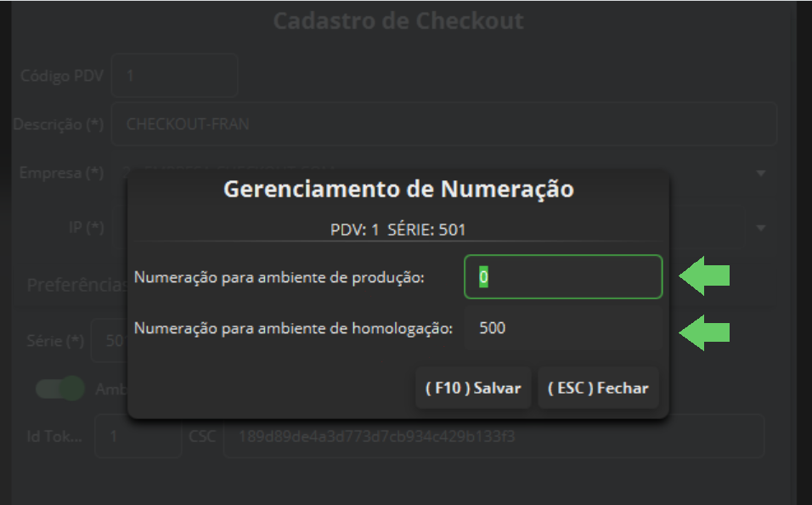Screen dimensions: 812x505
Task: Open the IP dropdown arrow
Action: click(x=761, y=228)
